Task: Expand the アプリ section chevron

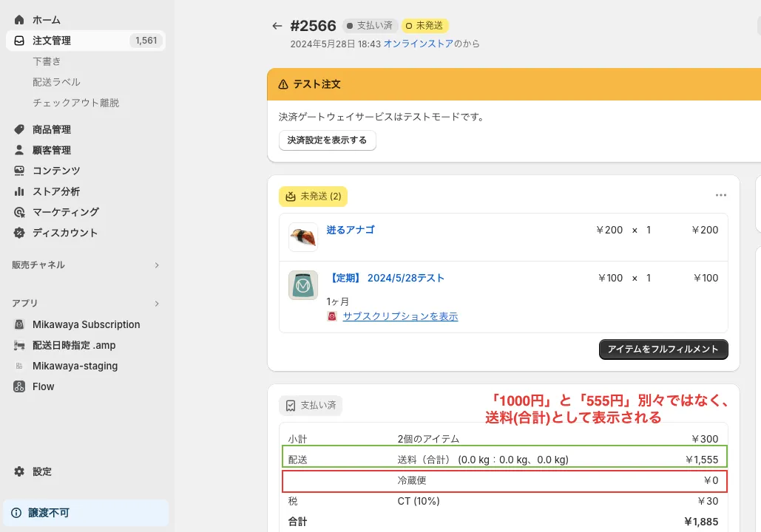Action: pyautogui.click(x=157, y=304)
